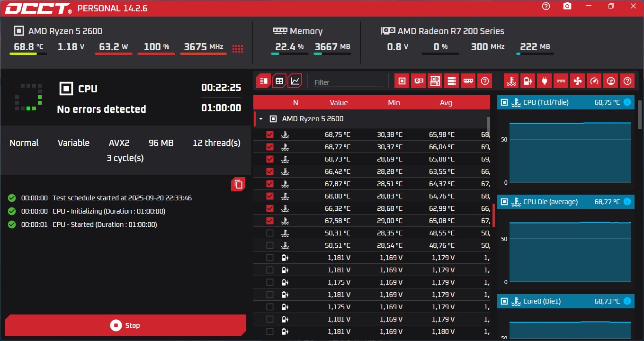
Task: Filter sensors by voltage type
Action: (x=528, y=81)
